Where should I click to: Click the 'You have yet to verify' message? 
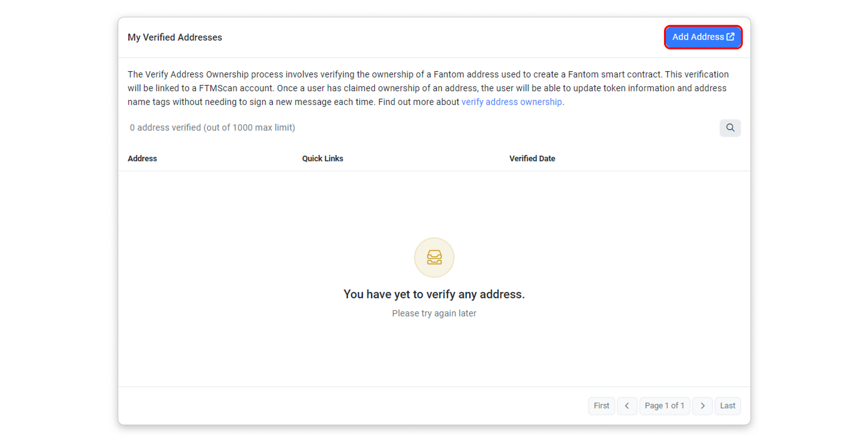434,295
